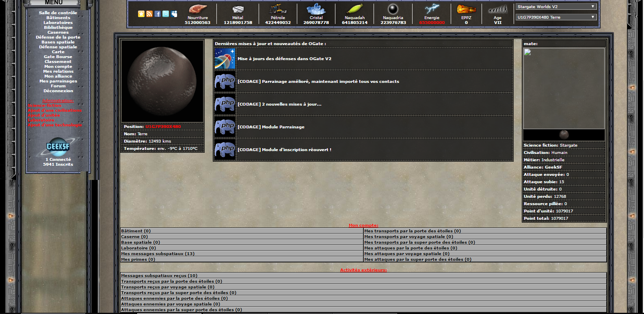Open Mon compte in sidebar menu
Viewport: 644px width, 314px height.
click(x=58, y=66)
